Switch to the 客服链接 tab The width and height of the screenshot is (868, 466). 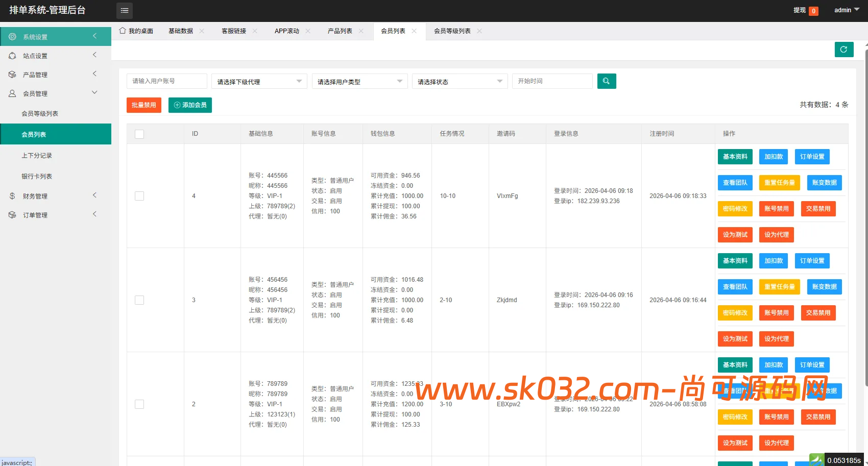[234, 31]
